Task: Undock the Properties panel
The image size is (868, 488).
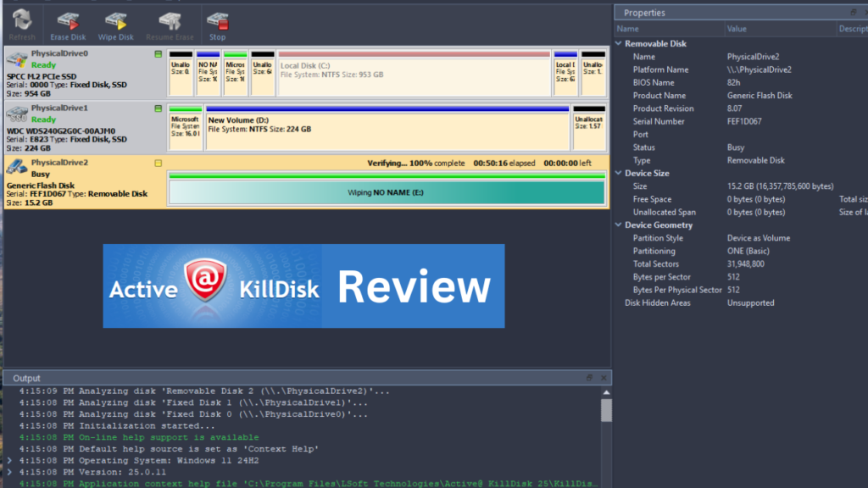Action: 853,12
